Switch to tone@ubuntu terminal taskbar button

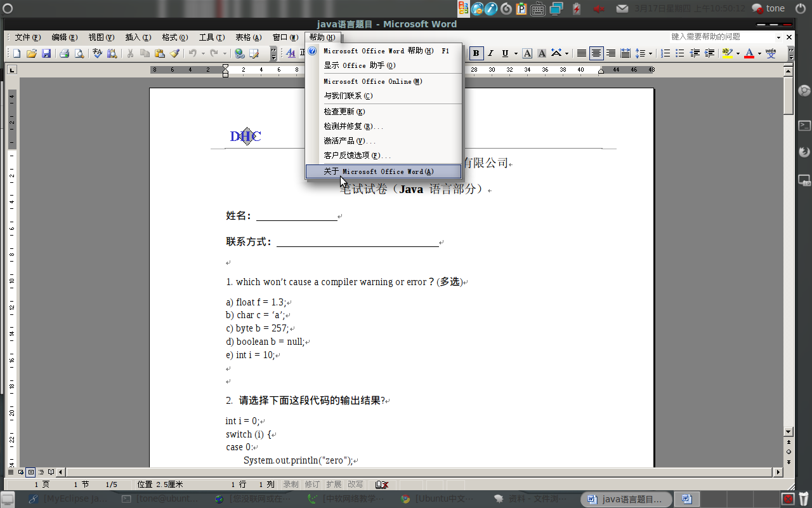[160, 499]
